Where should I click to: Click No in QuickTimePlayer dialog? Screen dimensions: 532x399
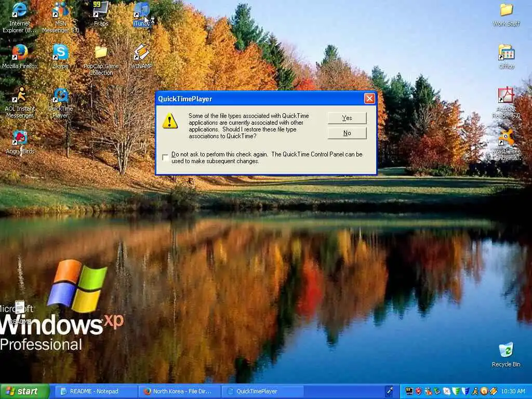coord(347,133)
